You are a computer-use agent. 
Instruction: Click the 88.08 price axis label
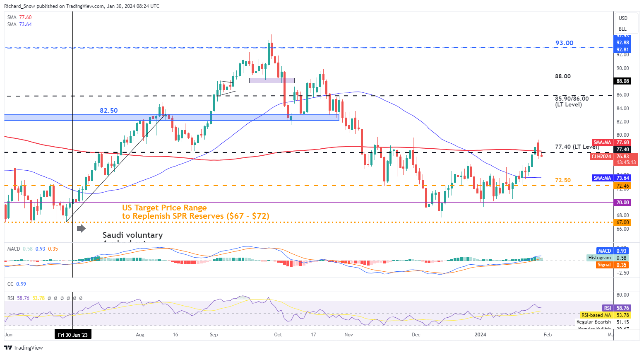(x=622, y=81)
